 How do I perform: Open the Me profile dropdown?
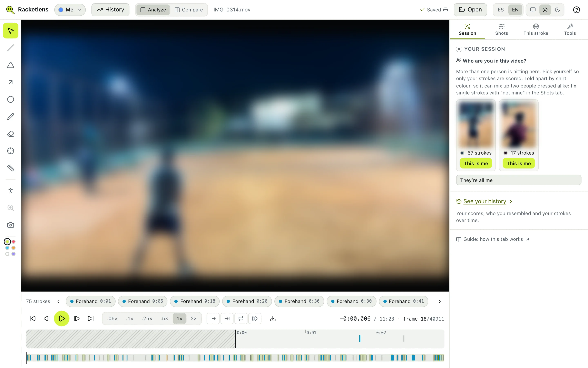pos(70,10)
